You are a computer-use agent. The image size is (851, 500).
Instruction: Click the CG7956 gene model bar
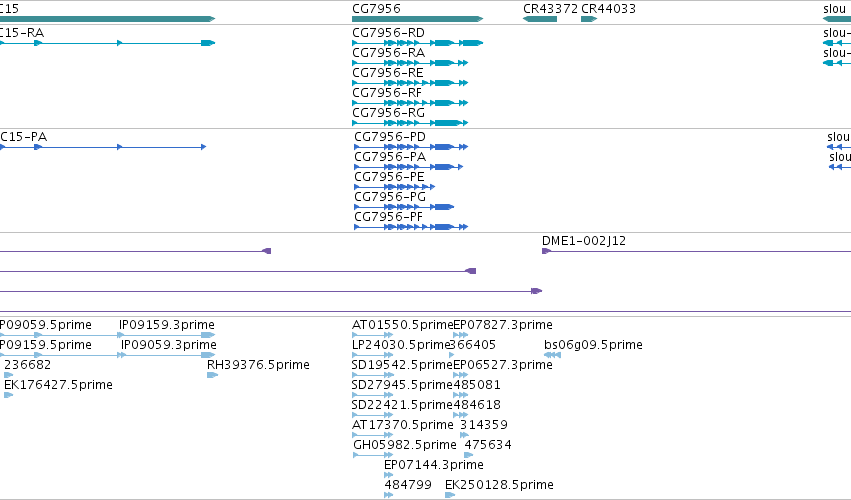[x=417, y=19]
